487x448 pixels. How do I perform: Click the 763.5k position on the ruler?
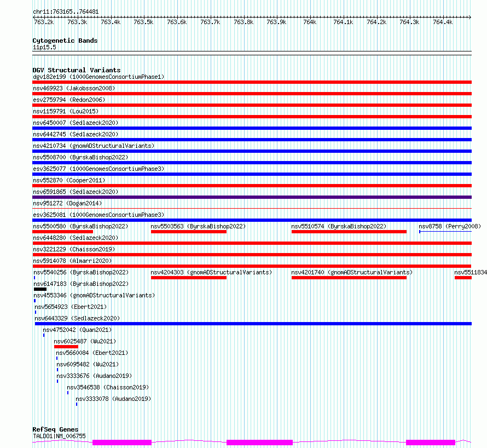tap(143, 22)
